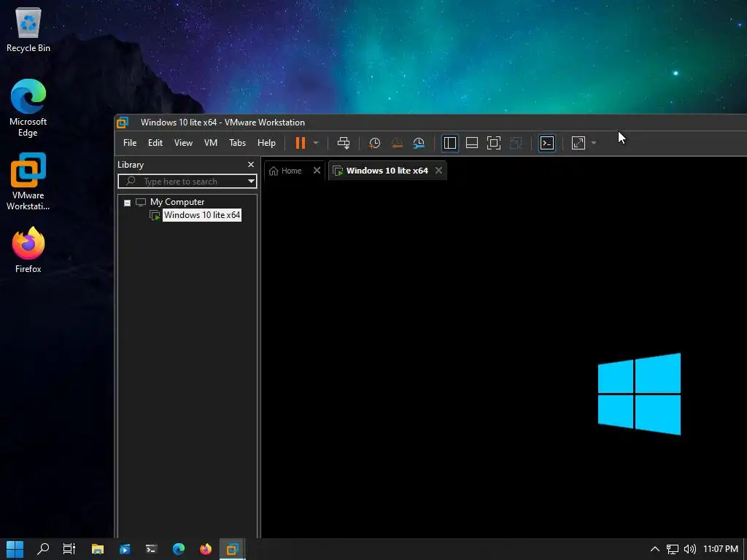Viewport: 747px width, 560px height.
Task: Click the 11:07 PM clock
Action: [720, 549]
